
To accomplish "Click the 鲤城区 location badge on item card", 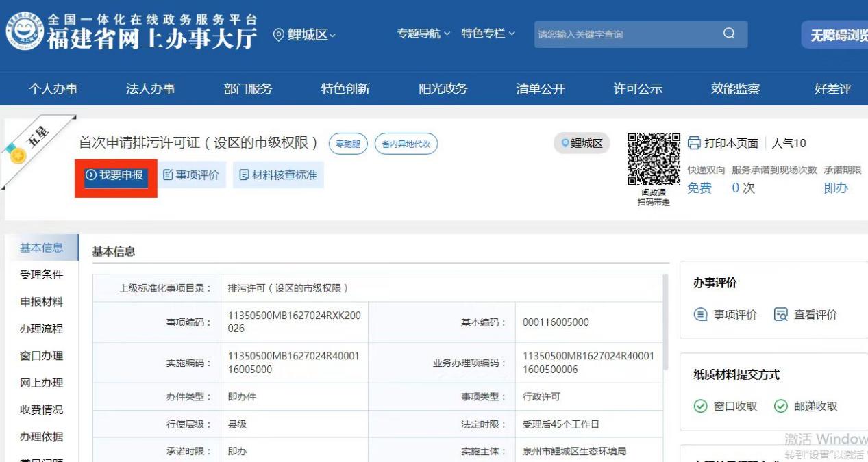I will (x=582, y=143).
